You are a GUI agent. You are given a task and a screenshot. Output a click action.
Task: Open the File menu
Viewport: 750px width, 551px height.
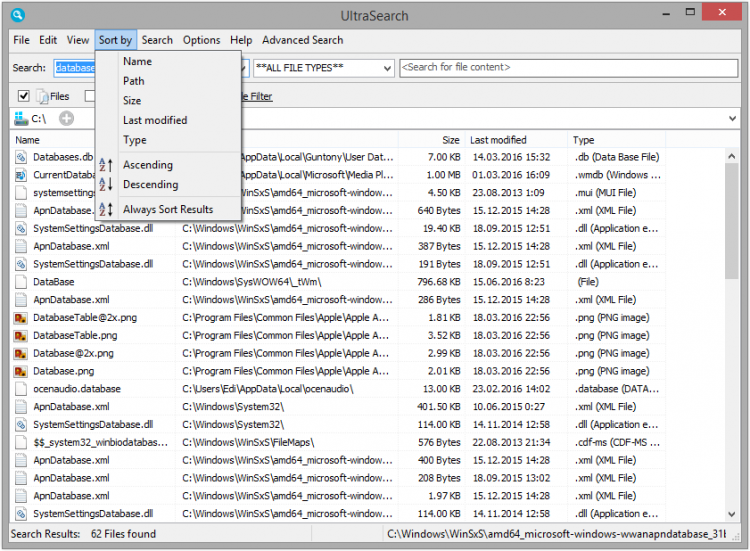22,40
